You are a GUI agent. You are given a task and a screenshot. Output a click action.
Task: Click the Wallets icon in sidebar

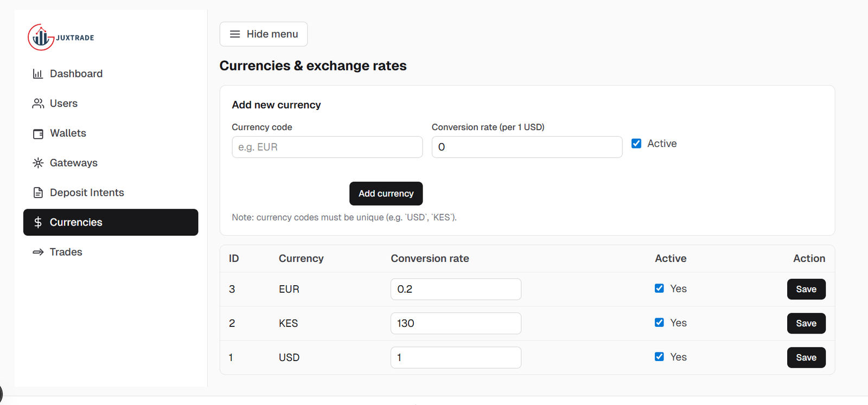coord(38,133)
